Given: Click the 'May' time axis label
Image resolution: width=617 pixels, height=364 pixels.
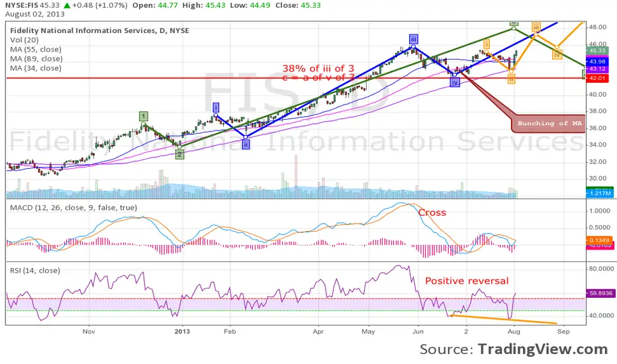Looking at the screenshot, I should click(x=368, y=332).
